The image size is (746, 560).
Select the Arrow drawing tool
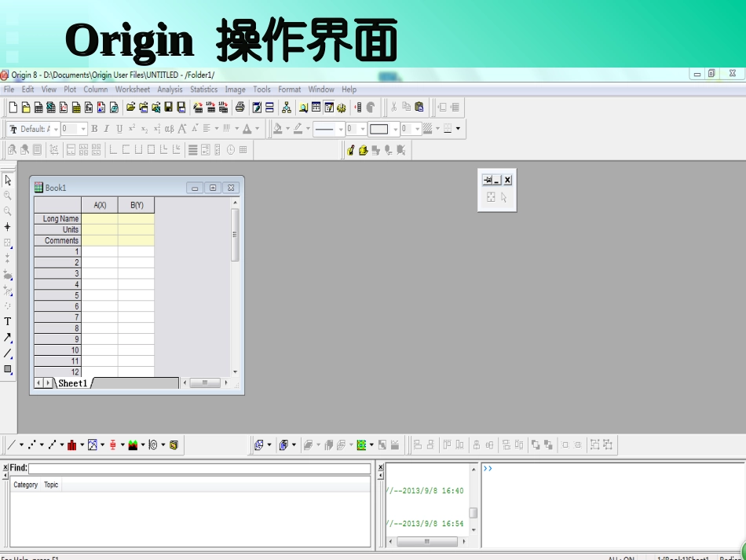[8, 337]
